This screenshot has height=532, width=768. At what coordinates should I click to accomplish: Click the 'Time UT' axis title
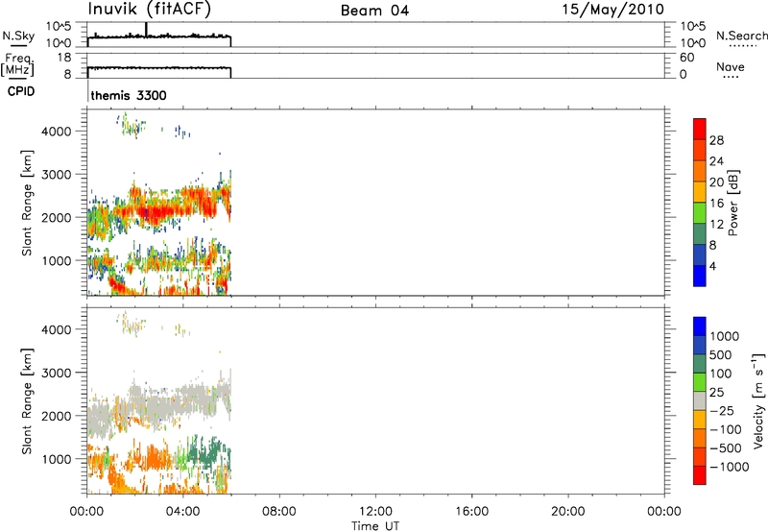(375, 526)
